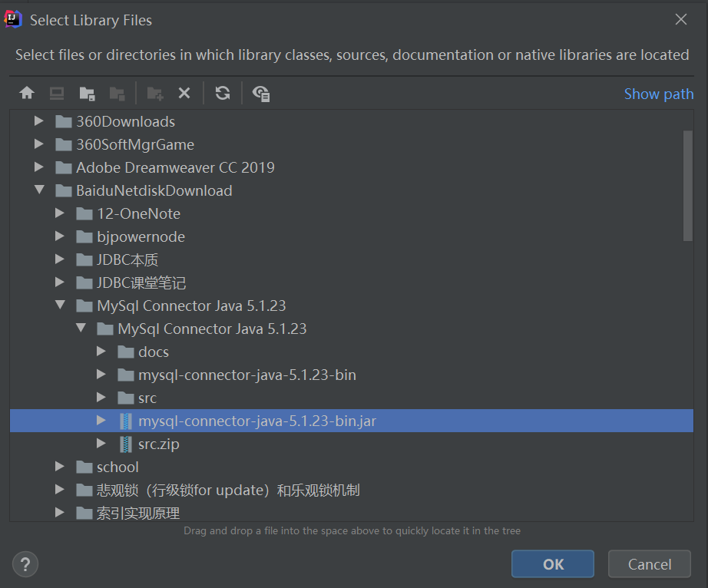The height and width of the screenshot is (588, 708).
Task: Open help with question mark button
Action: (25, 564)
